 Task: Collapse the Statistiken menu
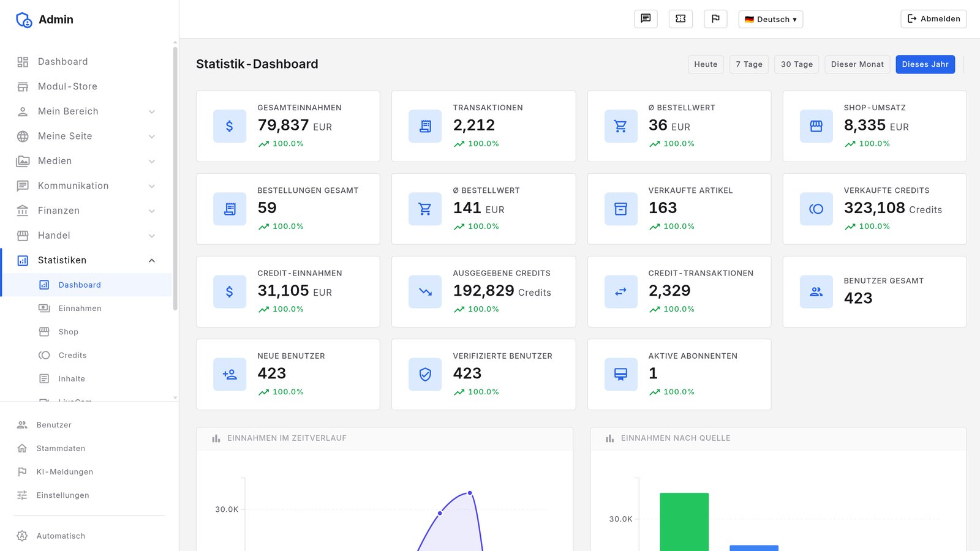[86, 260]
